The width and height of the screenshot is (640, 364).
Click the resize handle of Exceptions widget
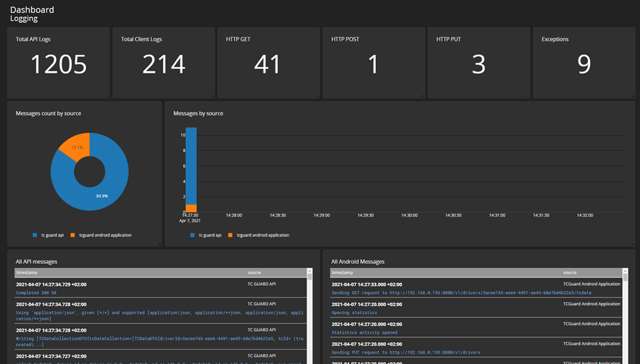click(633, 96)
